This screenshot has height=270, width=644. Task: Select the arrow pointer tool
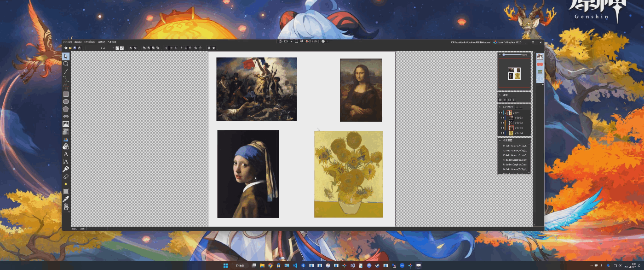(x=66, y=57)
